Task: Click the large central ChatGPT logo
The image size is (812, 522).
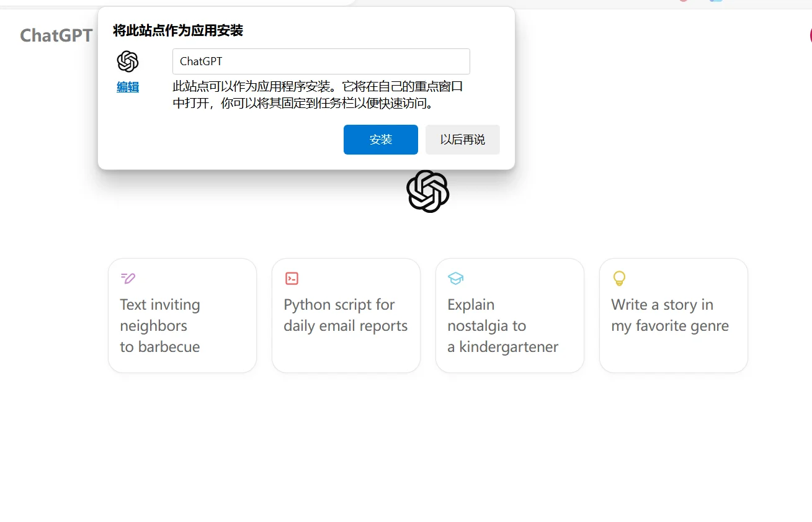Action: (427, 191)
